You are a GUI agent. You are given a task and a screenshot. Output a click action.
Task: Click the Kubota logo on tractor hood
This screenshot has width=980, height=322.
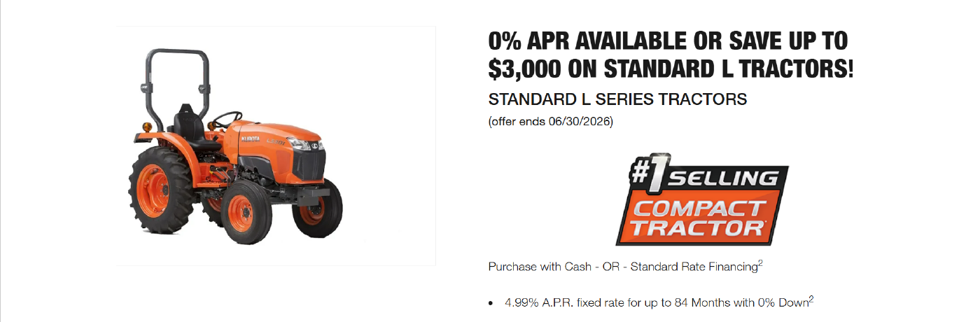[250, 139]
